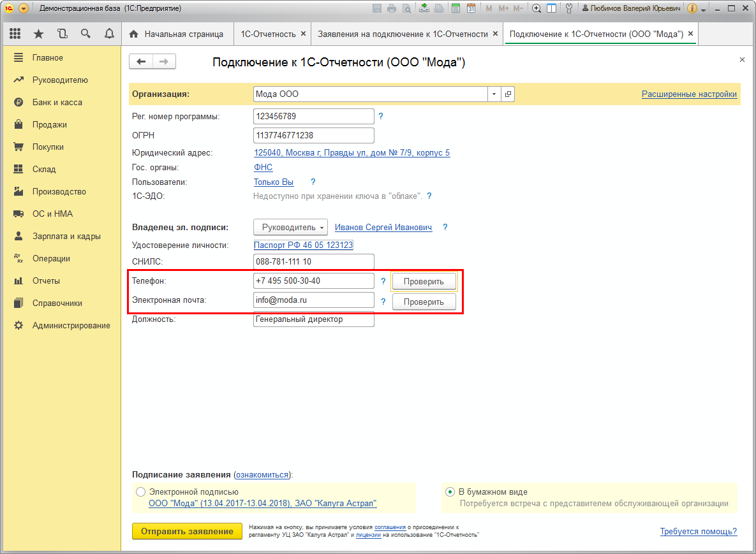
Task: Select the 'Электронной подписью' radio option
Action: click(x=140, y=492)
